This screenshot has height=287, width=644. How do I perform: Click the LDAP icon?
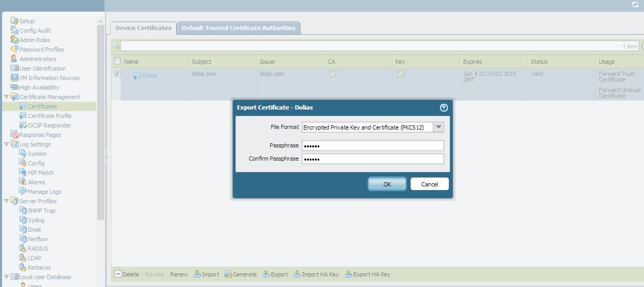(x=23, y=258)
